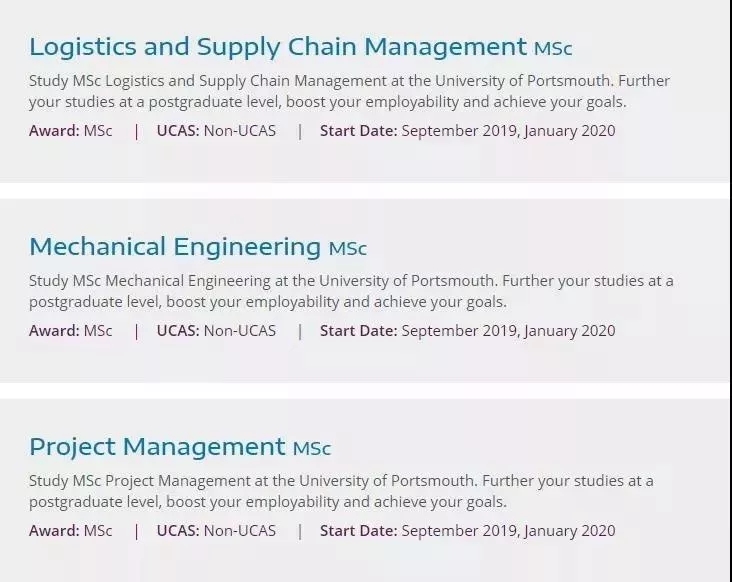Viewport: 732px width, 582px height.
Task: Click Award: MSc under Project Management
Action: 71,531
